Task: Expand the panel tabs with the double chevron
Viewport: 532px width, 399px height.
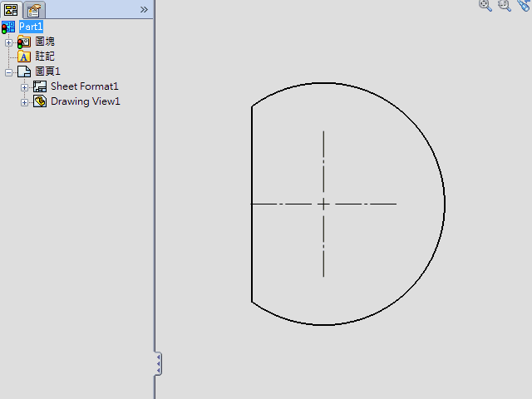Action: point(144,9)
